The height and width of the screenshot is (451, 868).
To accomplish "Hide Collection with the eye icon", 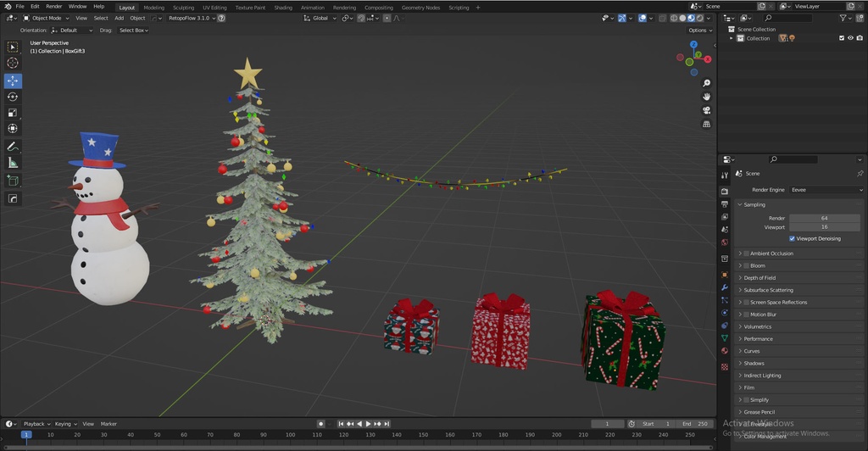I will (x=851, y=38).
